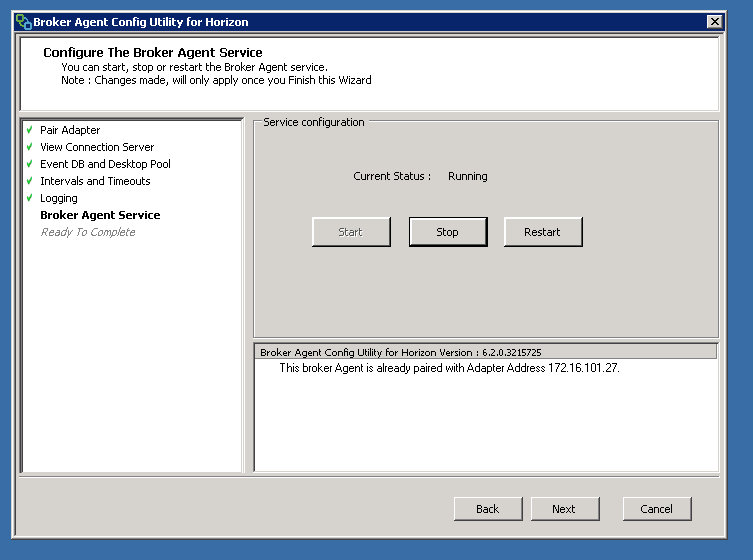Open the Event DB and Desktop Pool step
Screen dimensions: 753x560
click(x=105, y=164)
